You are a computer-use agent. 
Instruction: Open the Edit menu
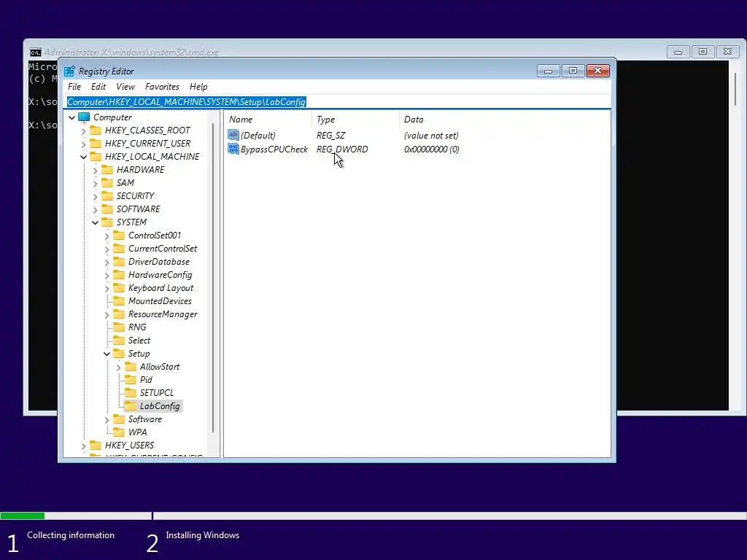point(98,87)
